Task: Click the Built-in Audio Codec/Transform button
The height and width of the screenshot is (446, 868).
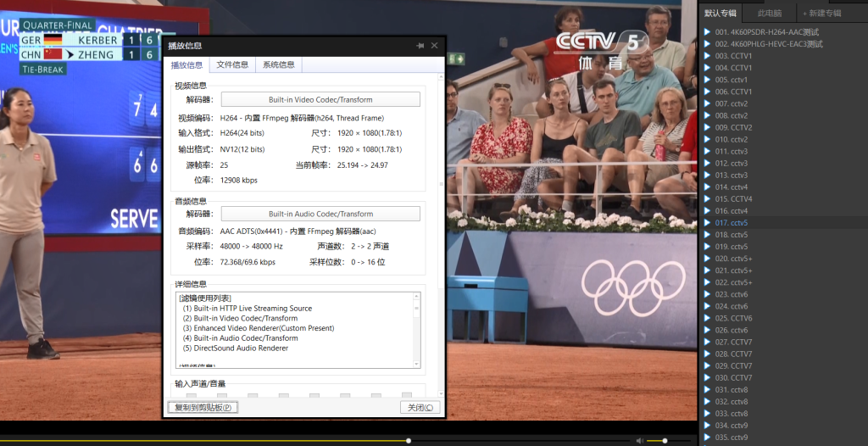Action: tap(320, 214)
